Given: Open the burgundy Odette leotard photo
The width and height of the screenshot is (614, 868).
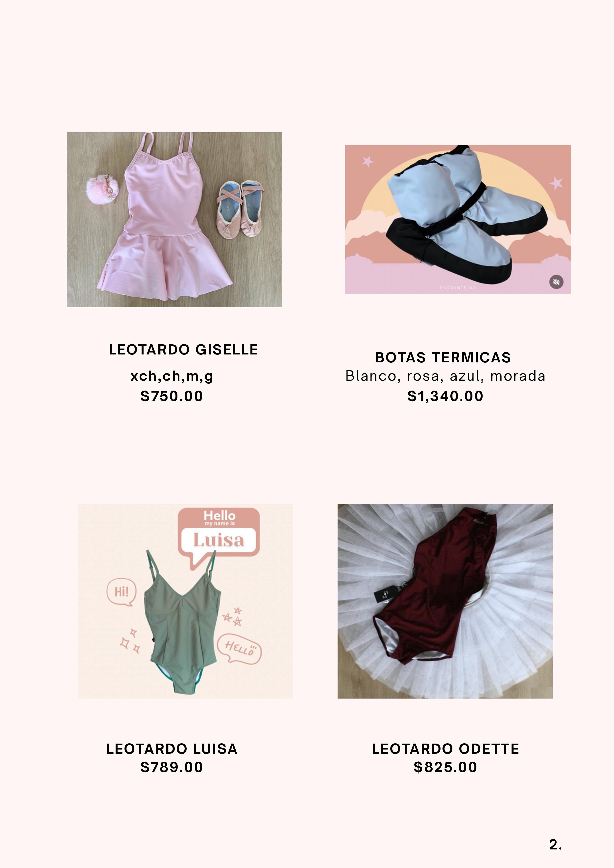Looking at the screenshot, I should coord(445,601).
